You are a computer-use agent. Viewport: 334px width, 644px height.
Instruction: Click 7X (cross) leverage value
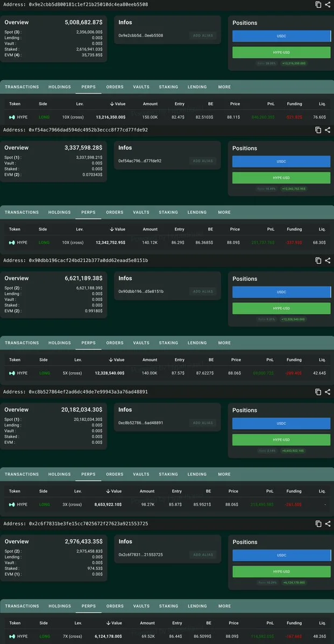click(x=73, y=636)
